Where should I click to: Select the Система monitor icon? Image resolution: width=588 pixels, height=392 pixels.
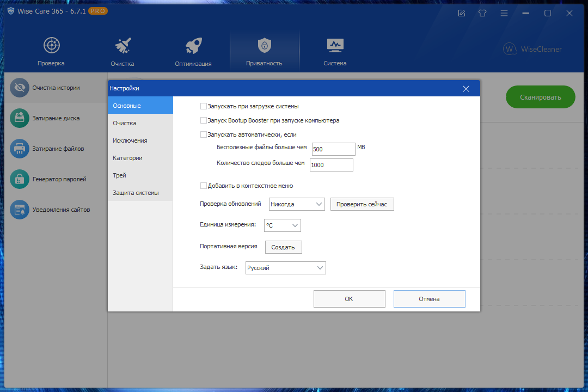(x=334, y=45)
